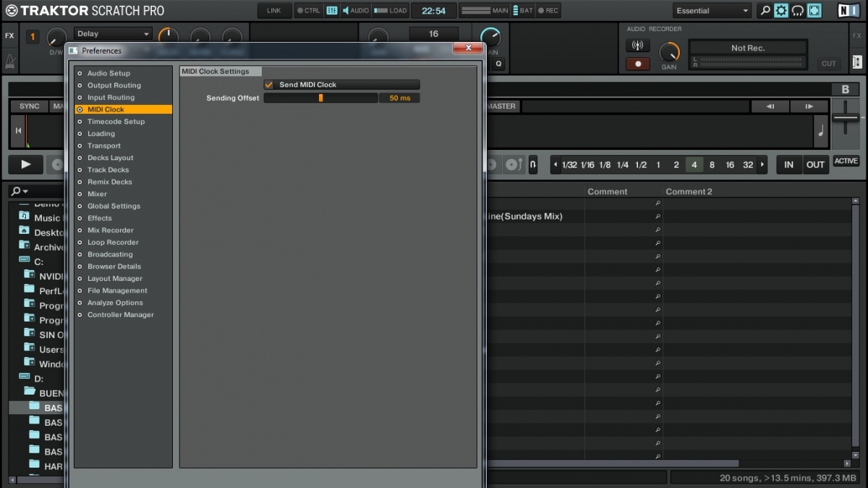Image resolution: width=868 pixels, height=488 pixels.
Task: Start recording with the red record button
Action: [637, 64]
